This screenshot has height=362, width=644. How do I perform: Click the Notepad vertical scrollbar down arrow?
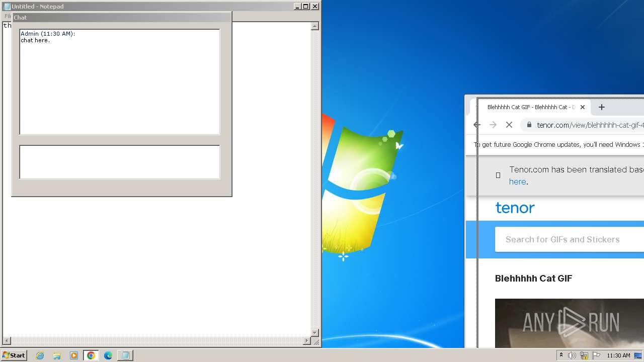315,333
